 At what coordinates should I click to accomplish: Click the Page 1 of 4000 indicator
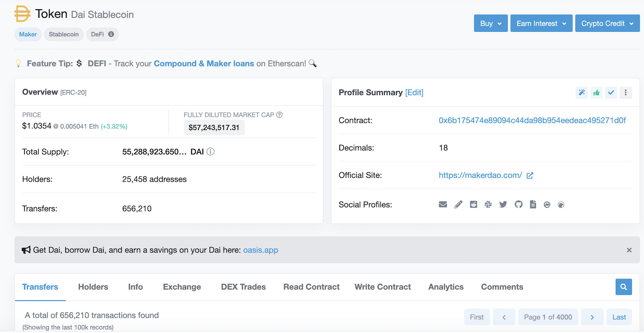[x=548, y=317]
